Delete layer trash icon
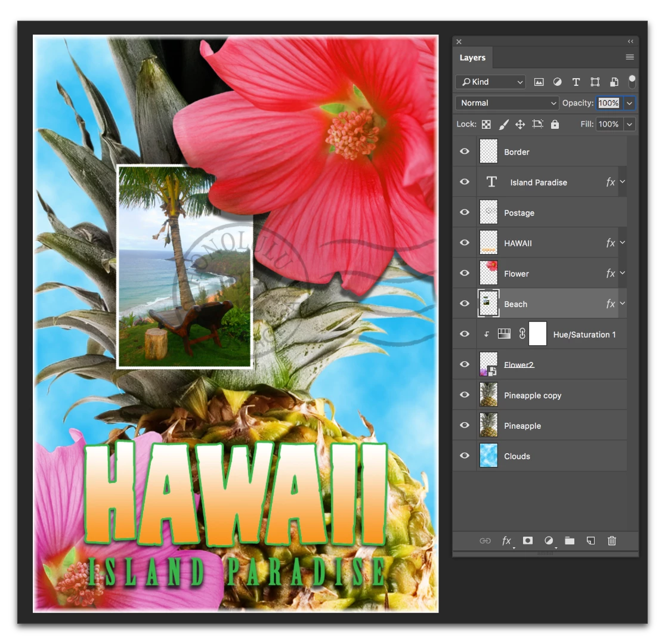The width and height of the screenshot is (665, 644). click(x=611, y=541)
